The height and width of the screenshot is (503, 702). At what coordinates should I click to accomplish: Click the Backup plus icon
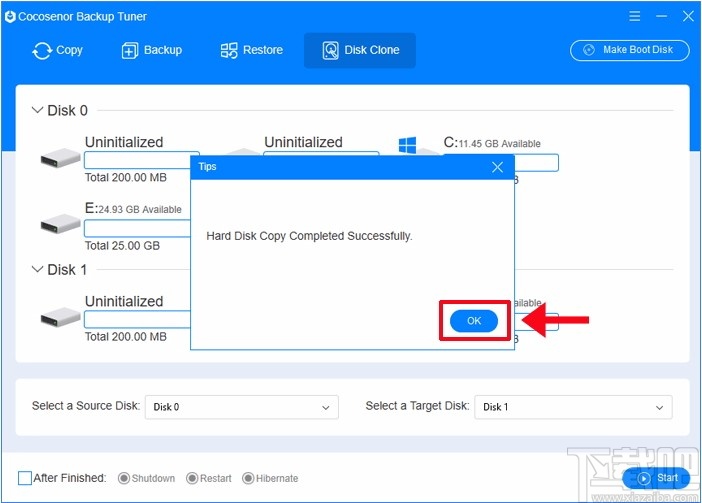130,51
